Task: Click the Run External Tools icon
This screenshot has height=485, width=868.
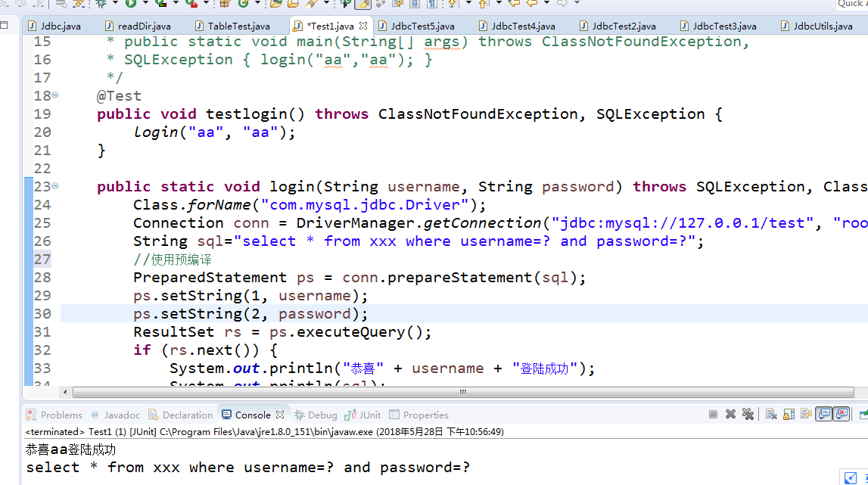Action: [191, 3]
